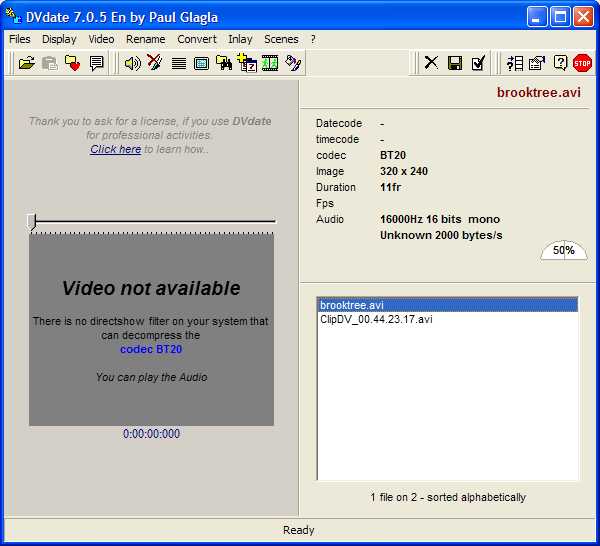This screenshot has height=546, width=600.
Task: Open the Files menu
Action: (20, 39)
